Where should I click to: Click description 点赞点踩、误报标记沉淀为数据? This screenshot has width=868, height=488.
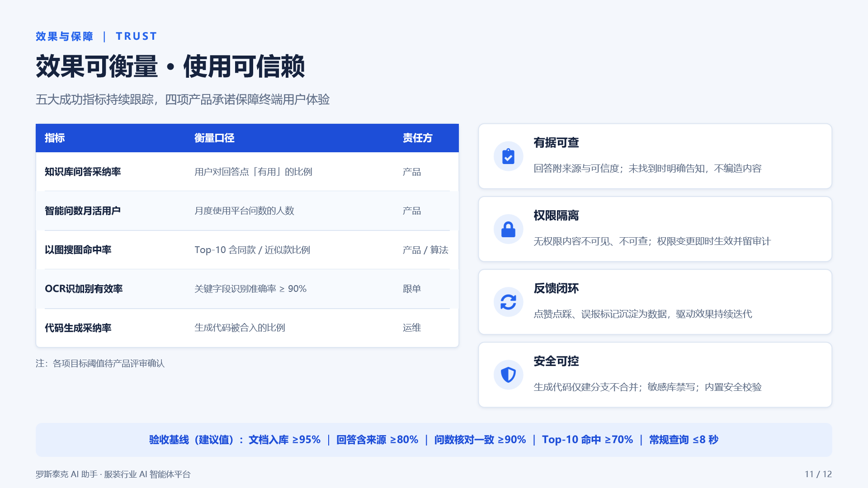click(600, 314)
